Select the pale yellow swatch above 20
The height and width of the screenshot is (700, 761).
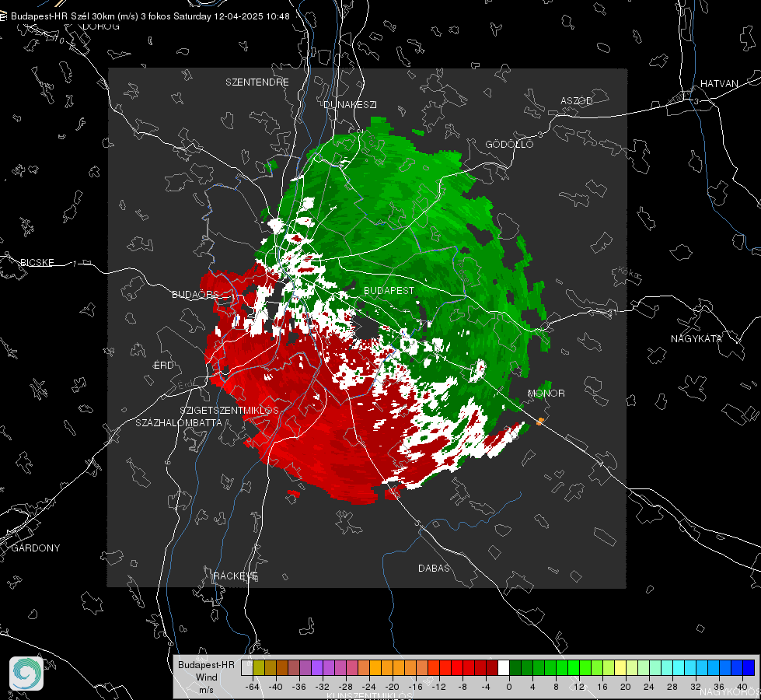click(621, 667)
